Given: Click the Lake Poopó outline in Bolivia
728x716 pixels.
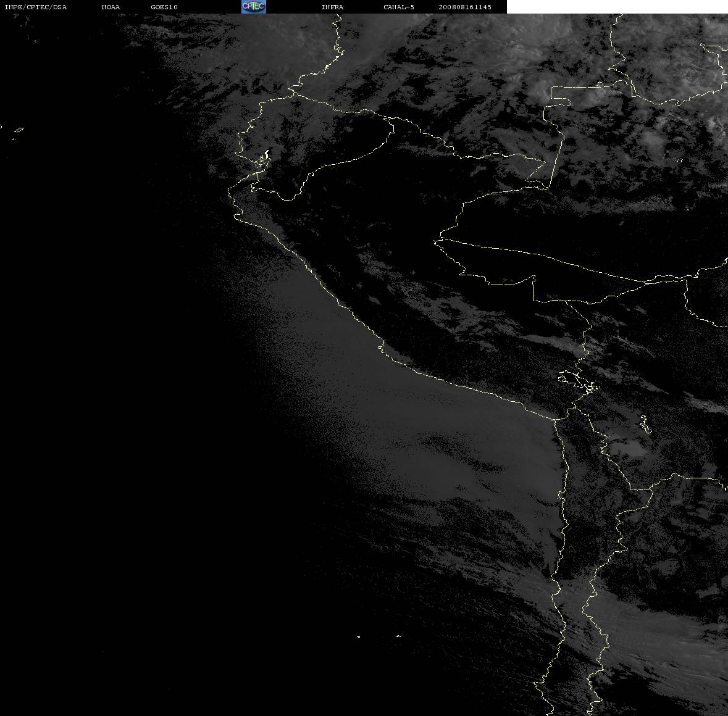Looking at the screenshot, I should tap(645, 424).
